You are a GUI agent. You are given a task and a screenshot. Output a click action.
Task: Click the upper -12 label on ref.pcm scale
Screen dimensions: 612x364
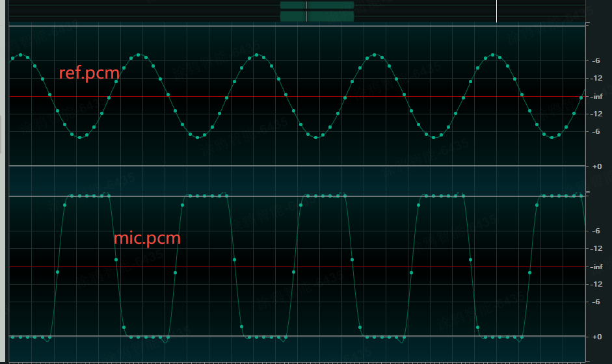pos(596,79)
